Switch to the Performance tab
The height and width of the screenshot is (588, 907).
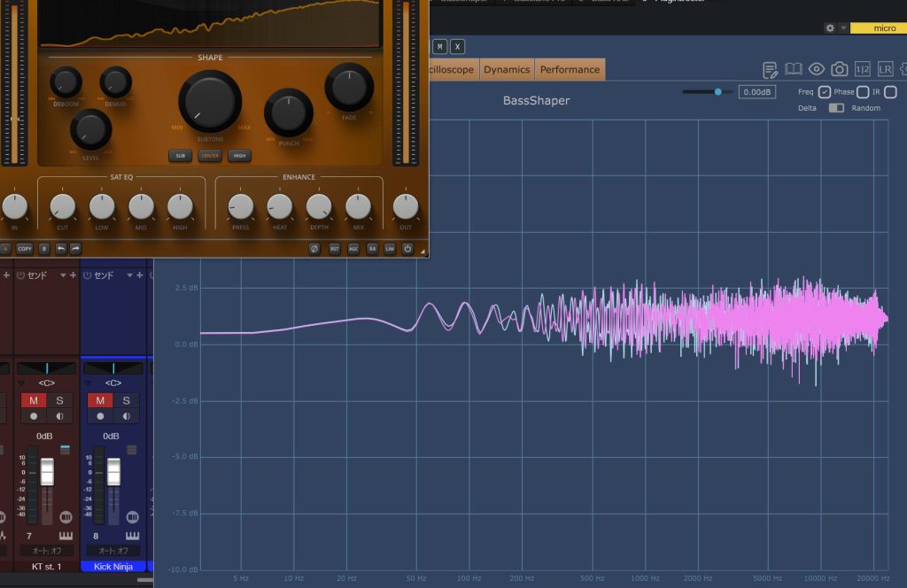point(570,69)
